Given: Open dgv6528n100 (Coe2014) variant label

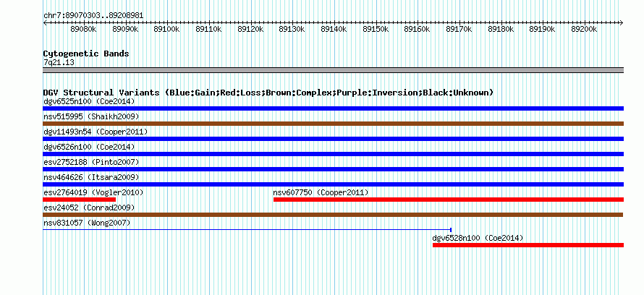Looking at the screenshot, I should point(478,238).
